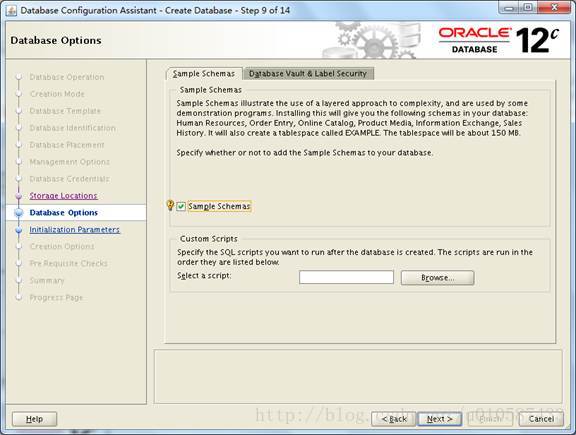The height and width of the screenshot is (435, 576).
Task: Click the Summary step
Action: 47,281
